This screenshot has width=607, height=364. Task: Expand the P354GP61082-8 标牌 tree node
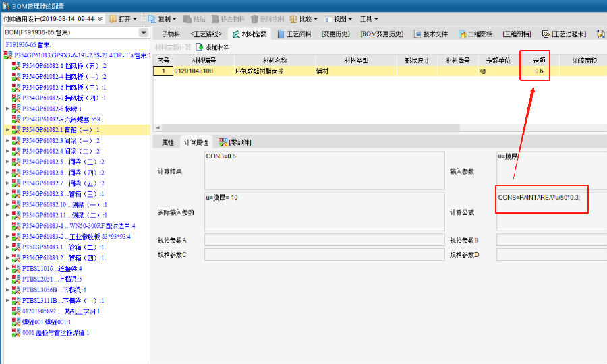click(x=7, y=109)
